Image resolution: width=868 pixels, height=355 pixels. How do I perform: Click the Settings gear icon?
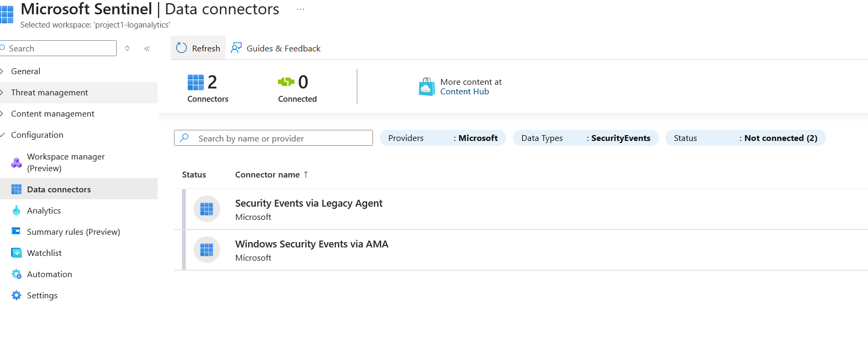16,295
